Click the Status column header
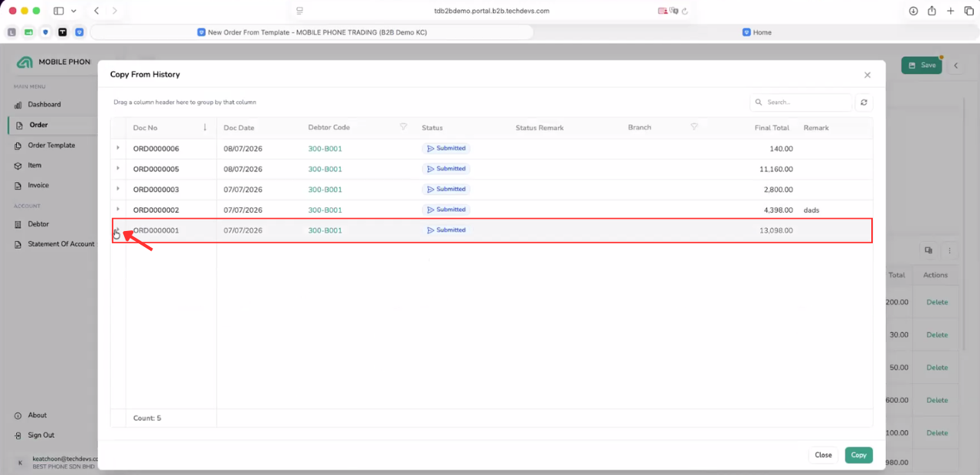 (432, 128)
